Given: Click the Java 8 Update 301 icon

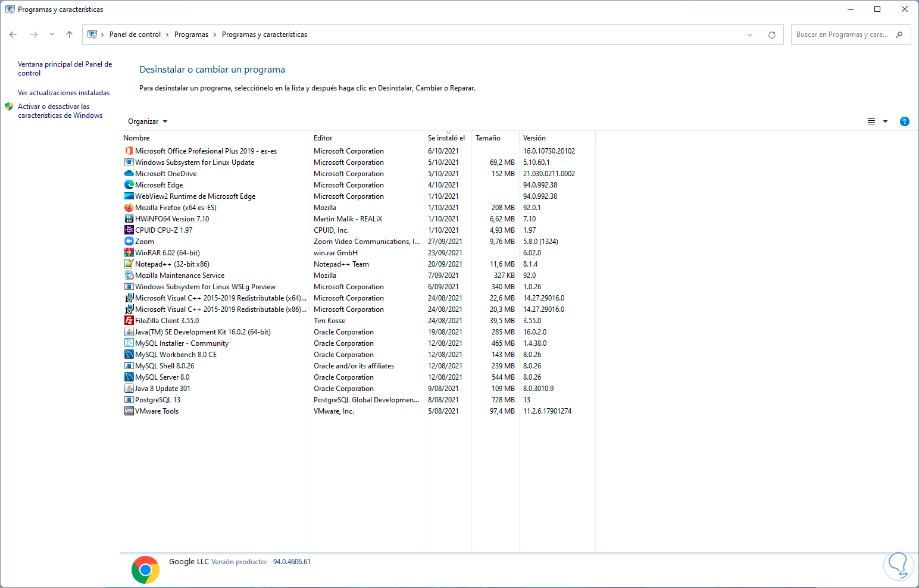Looking at the screenshot, I should 129,389.
